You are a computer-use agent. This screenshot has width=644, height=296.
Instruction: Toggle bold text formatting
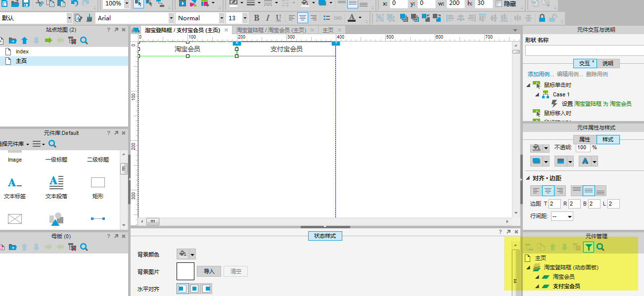pyautogui.click(x=257, y=18)
